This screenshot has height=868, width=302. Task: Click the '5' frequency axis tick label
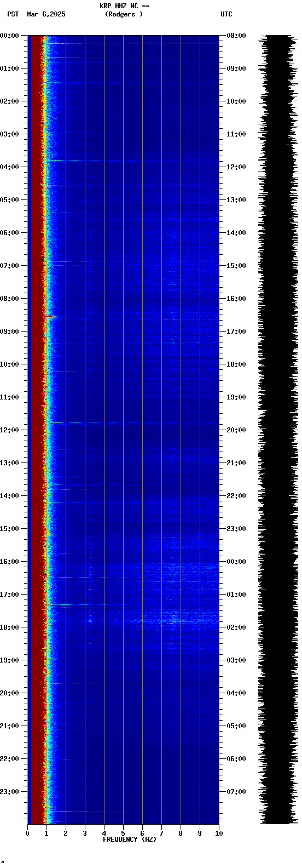point(123,833)
